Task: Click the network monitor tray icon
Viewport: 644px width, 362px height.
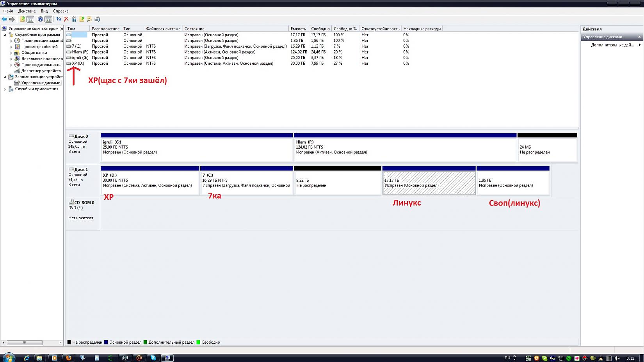Action: [561, 358]
